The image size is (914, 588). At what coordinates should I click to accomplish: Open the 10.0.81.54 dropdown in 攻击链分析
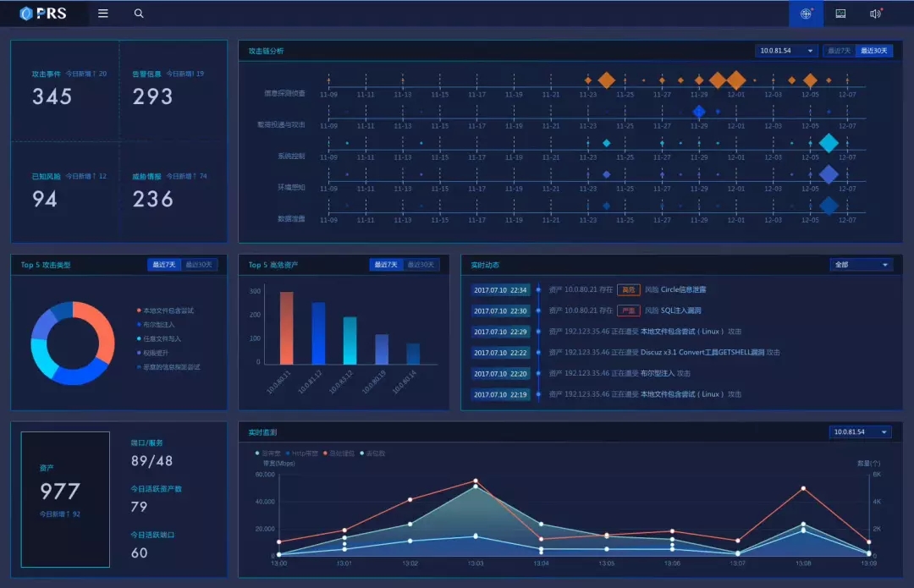(786, 51)
